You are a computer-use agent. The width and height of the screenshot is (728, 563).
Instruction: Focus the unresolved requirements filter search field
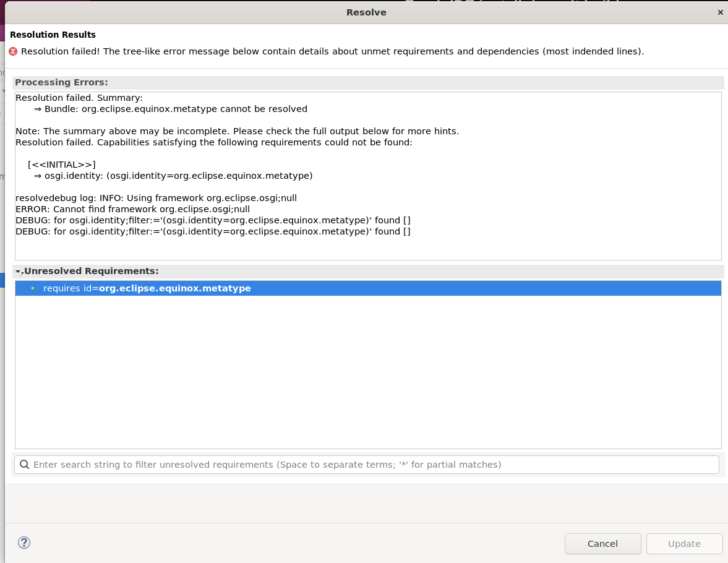pyautogui.click(x=371, y=464)
